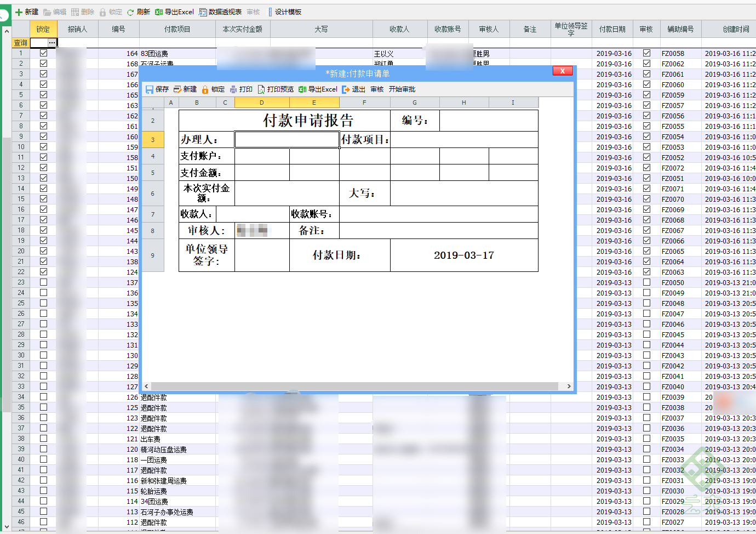Click the 退出 exit icon in dialog
756x534 pixels.
pos(346,89)
